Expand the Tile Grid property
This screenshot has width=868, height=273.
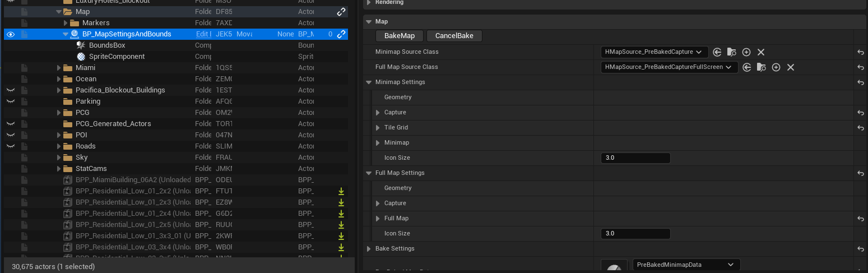[x=378, y=128]
